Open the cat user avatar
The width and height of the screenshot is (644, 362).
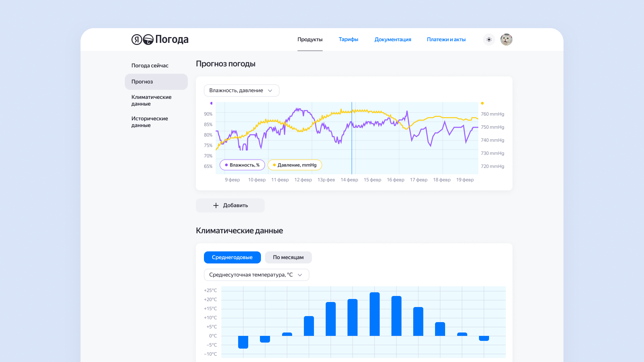point(506,40)
